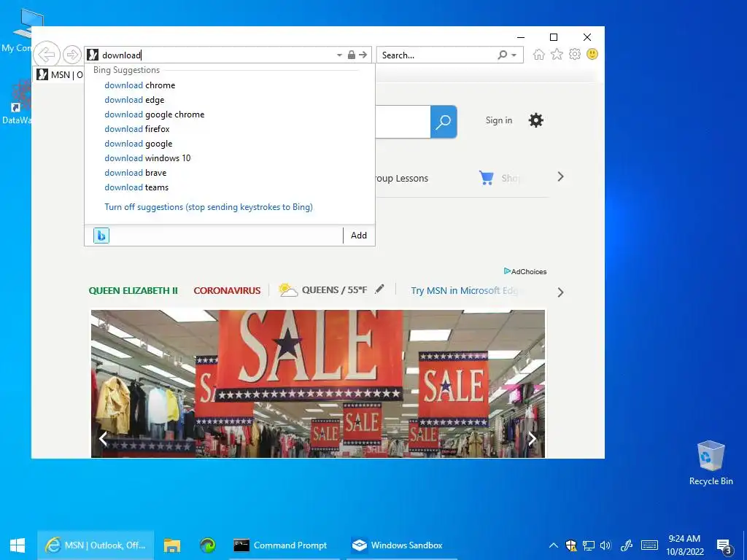This screenshot has width=747, height=560.
Task: Choose suggestion 'download brave'
Action: tap(136, 173)
